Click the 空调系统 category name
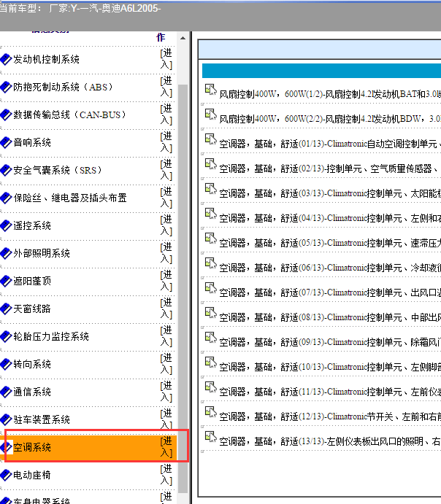 coord(32,447)
